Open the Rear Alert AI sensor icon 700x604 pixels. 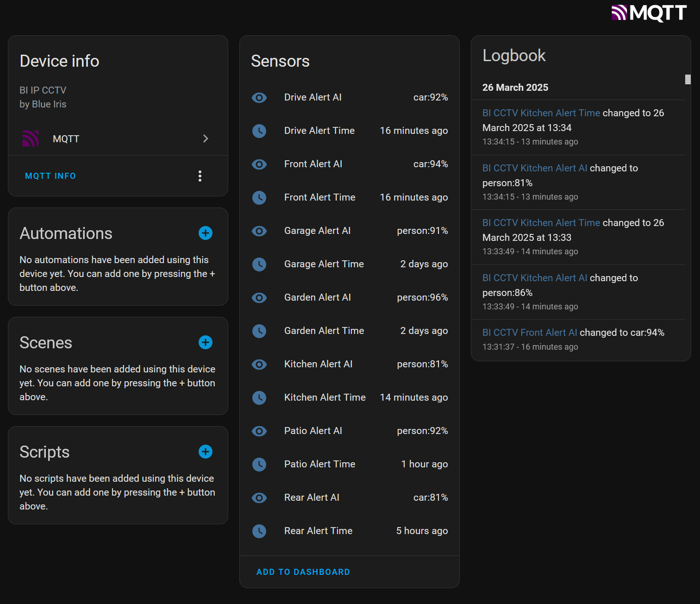(259, 498)
